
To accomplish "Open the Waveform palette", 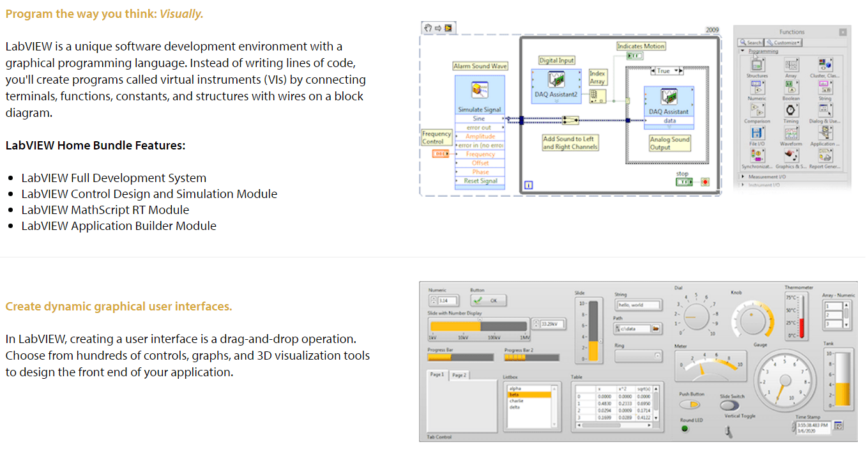I will click(791, 132).
